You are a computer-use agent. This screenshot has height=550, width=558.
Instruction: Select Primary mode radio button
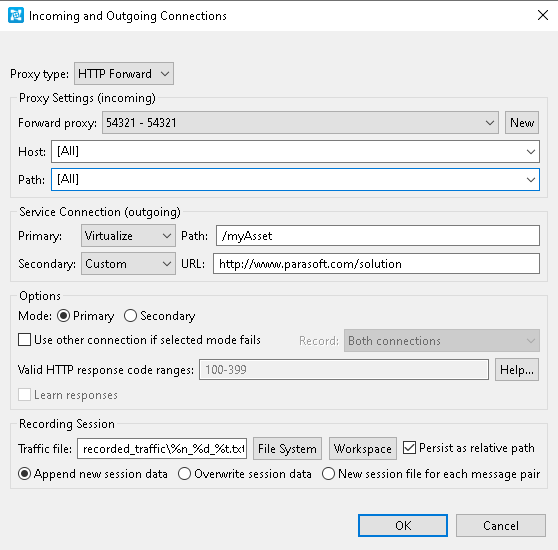point(63,316)
